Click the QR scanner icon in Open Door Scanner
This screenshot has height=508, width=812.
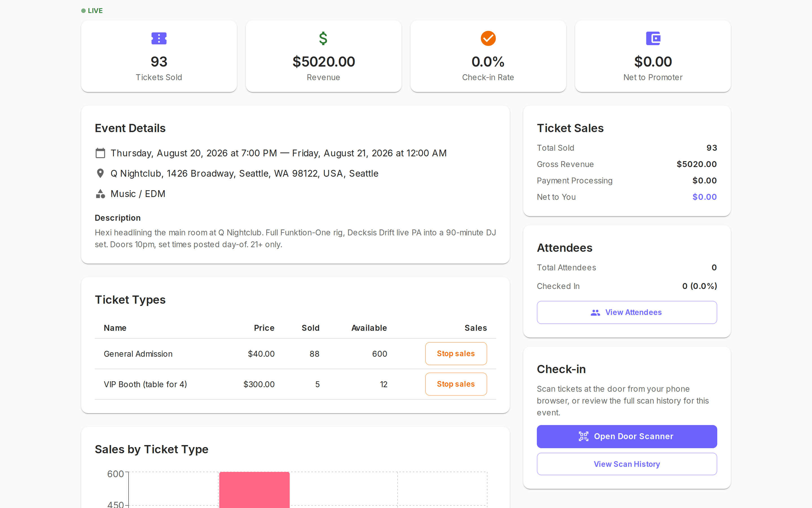tap(584, 436)
